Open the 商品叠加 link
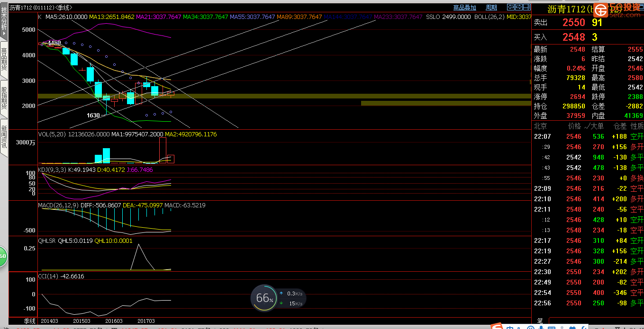 pos(464,8)
